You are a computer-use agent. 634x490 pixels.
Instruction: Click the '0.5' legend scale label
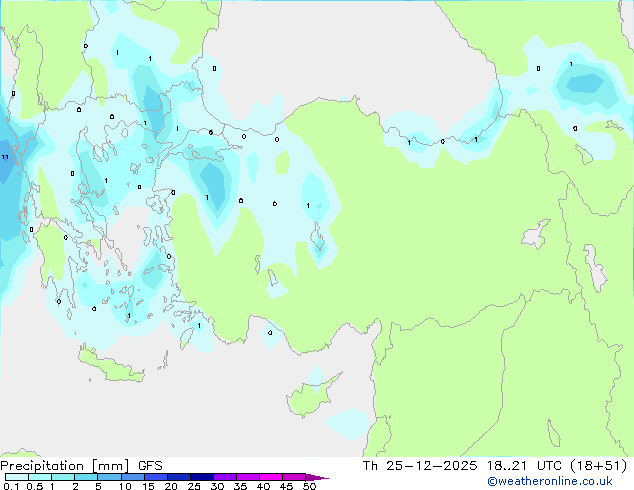35,486
